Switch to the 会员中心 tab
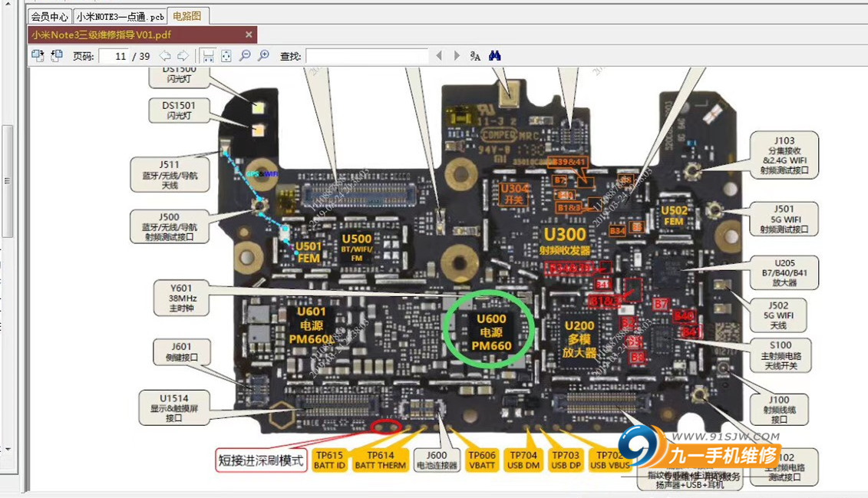Viewport: 868px width, 498px height. pos(49,17)
